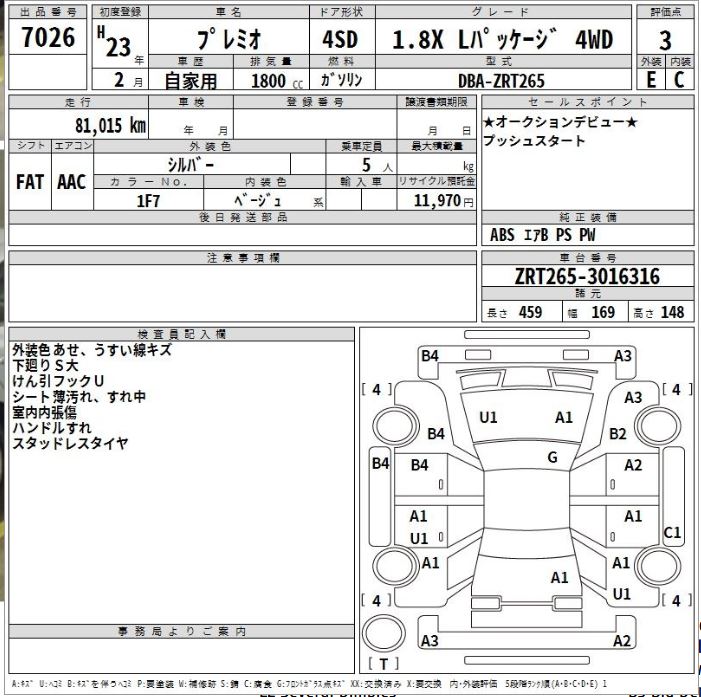The width and height of the screenshot is (701, 697).
Task: Click the A2 mark on rear bumper corner
Action: 621,641
